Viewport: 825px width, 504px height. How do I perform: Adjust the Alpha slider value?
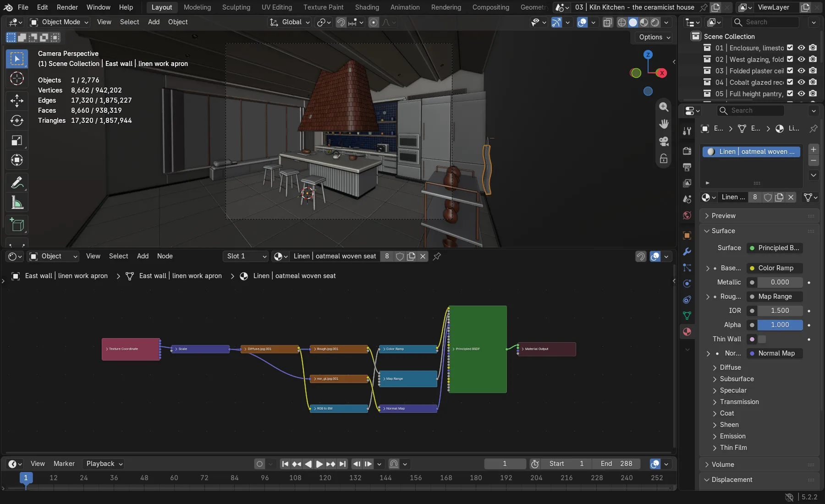(780, 325)
